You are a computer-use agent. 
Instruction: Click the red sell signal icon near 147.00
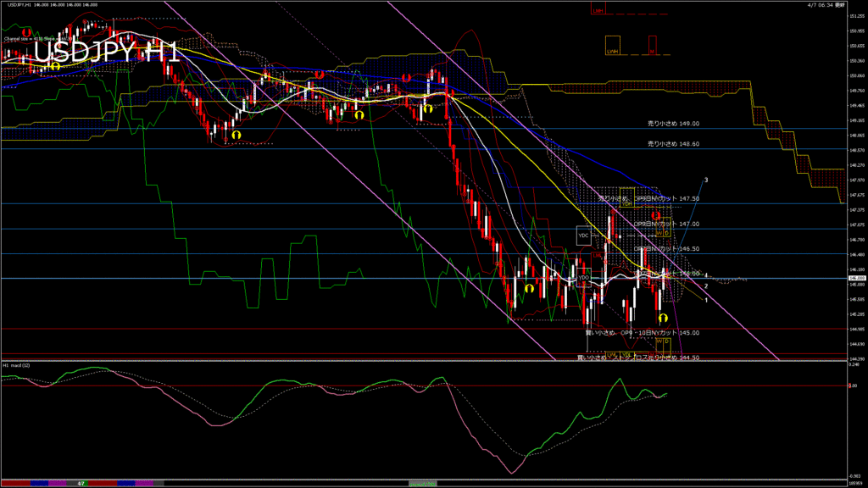tap(656, 217)
